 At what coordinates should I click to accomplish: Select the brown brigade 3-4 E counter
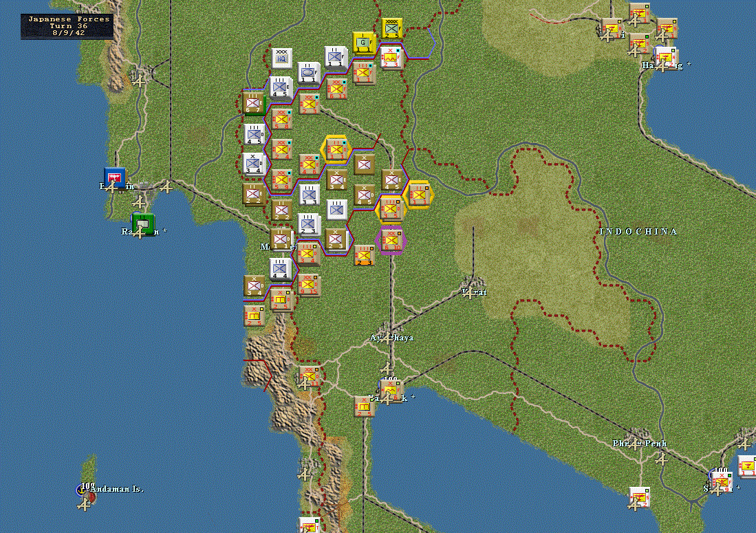336,180
